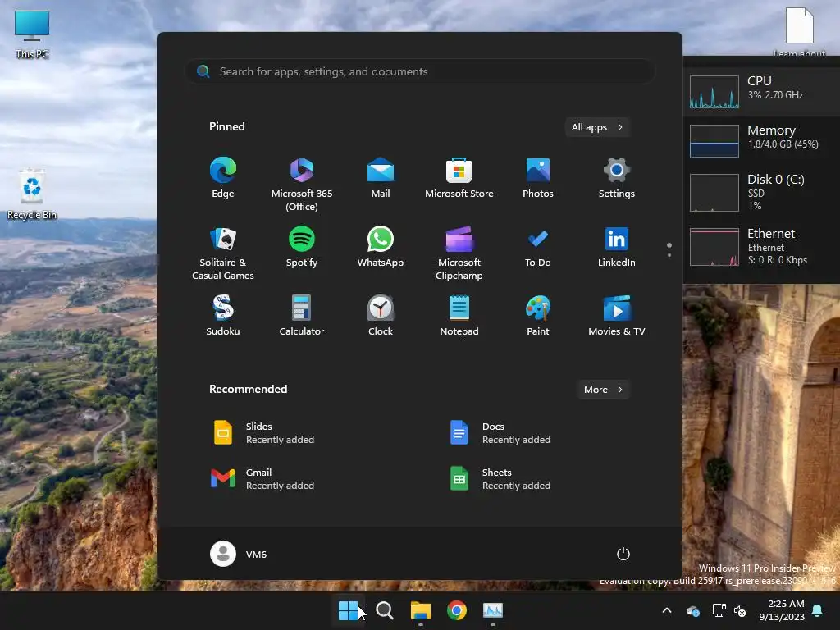840x630 pixels.
Task: Open taskbar Search
Action: [x=385, y=610]
